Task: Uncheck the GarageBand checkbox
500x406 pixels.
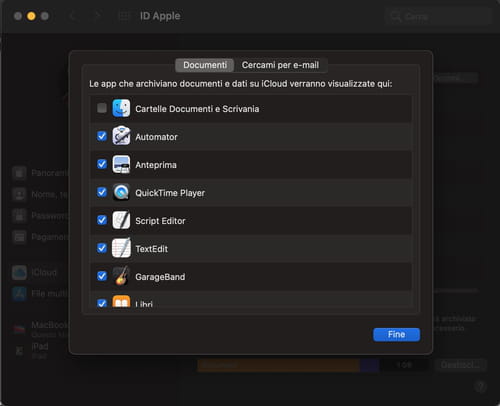Action: click(102, 276)
